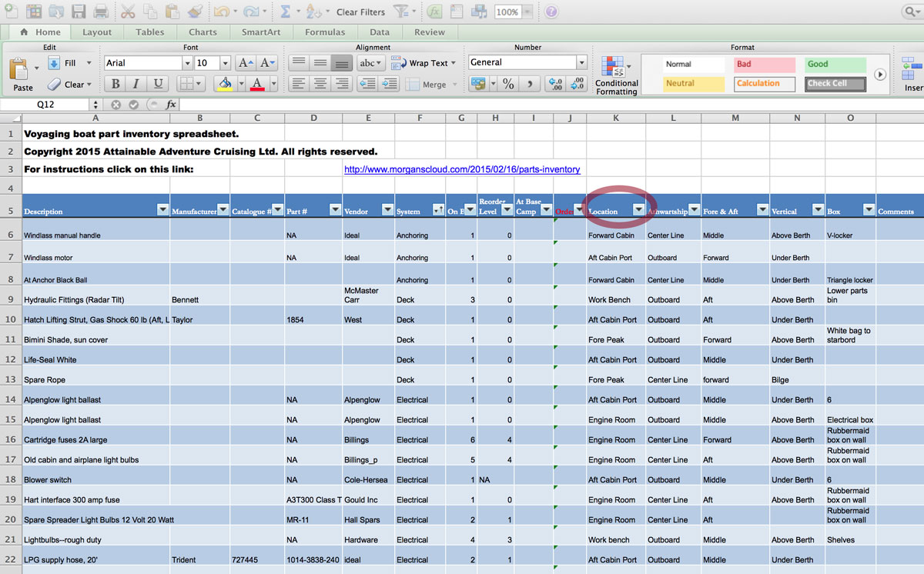Toggle Bold formatting
This screenshot has width=924, height=574.
point(115,85)
